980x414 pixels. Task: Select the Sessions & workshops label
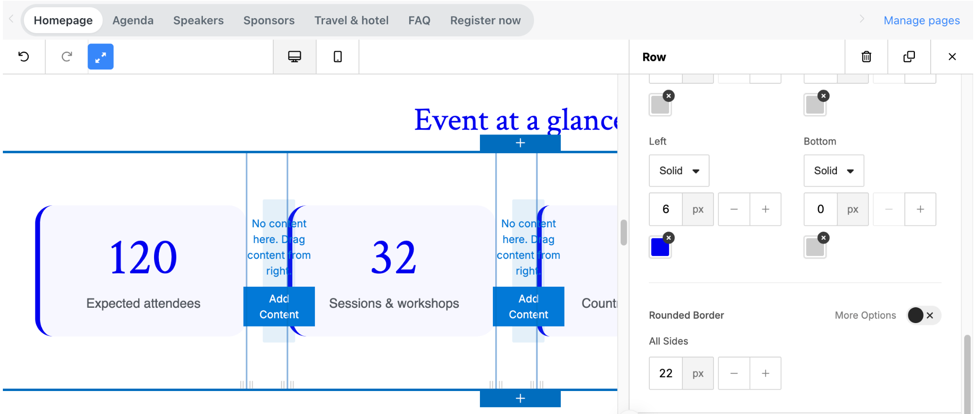pyautogui.click(x=394, y=303)
